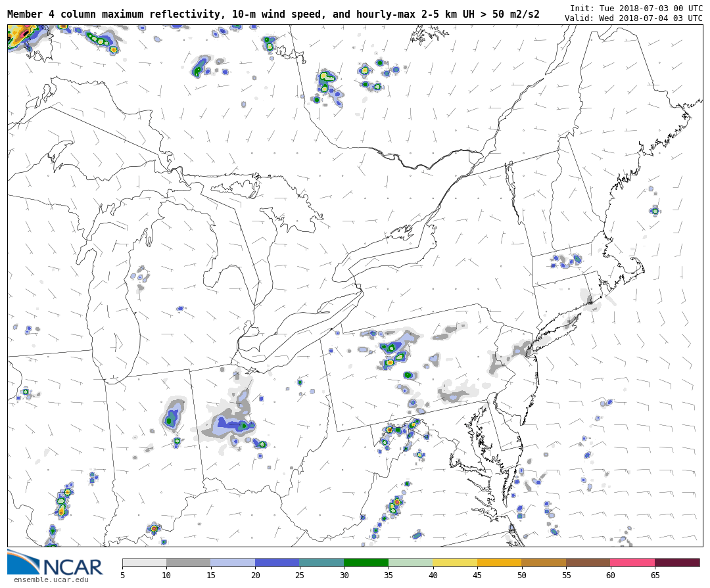
Task: Select the Init Tue 2018-07-03 00 UTC label
Action: pyautogui.click(x=636, y=9)
